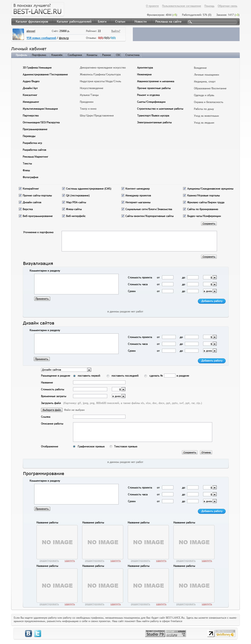Open the 958 новых сообщений link
Image resolution: width=251 pixels, height=644 pixels.
coord(42,38)
